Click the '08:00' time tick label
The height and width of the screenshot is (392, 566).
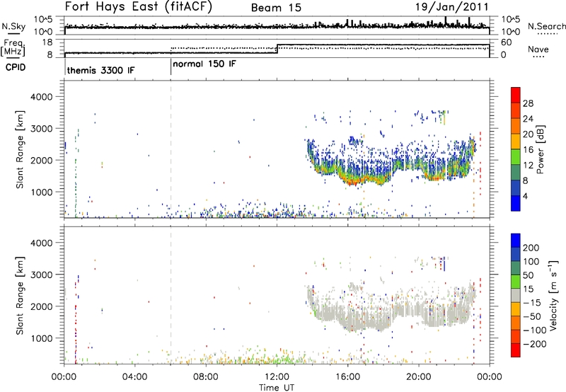coord(205,377)
